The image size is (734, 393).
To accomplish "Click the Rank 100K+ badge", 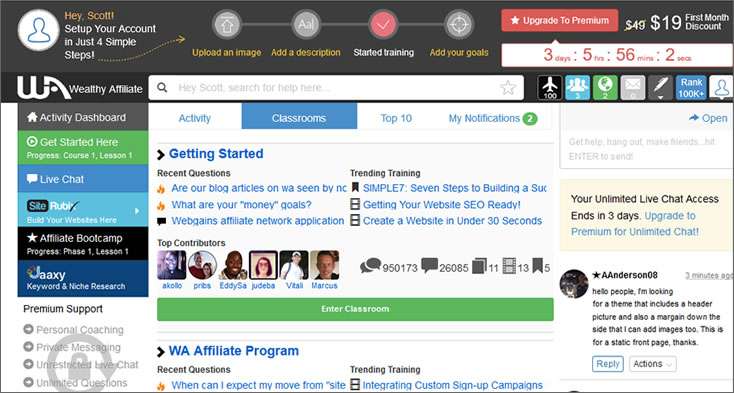I will pyautogui.click(x=691, y=87).
